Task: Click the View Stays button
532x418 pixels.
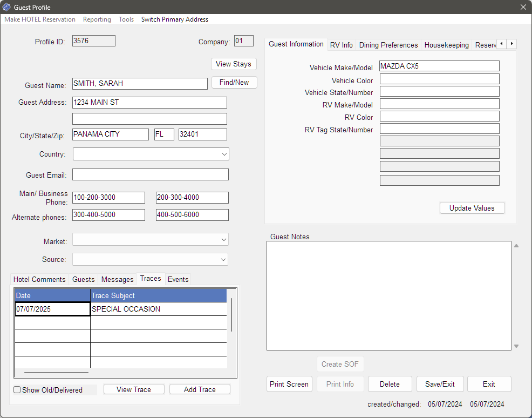Action: click(234, 64)
